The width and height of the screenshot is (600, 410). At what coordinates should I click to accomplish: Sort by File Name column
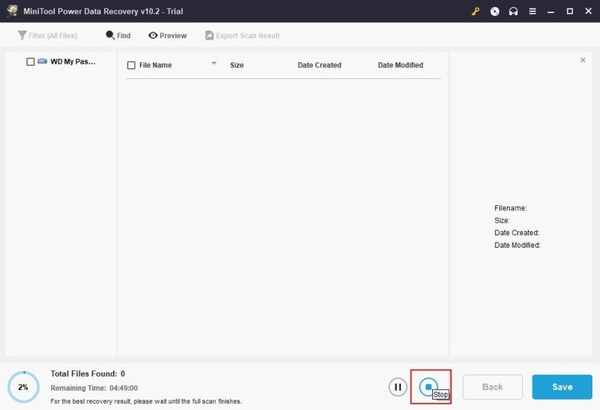click(x=155, y=65)
